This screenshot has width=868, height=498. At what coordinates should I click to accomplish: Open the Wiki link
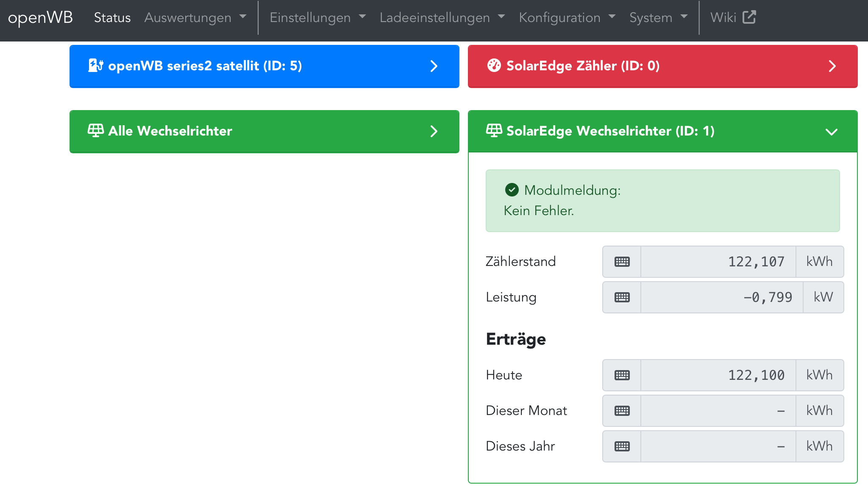733,17
